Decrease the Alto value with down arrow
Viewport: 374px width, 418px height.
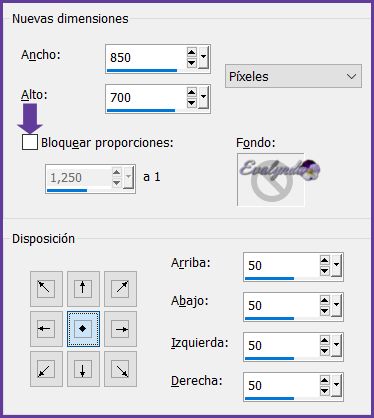point(191,103)
